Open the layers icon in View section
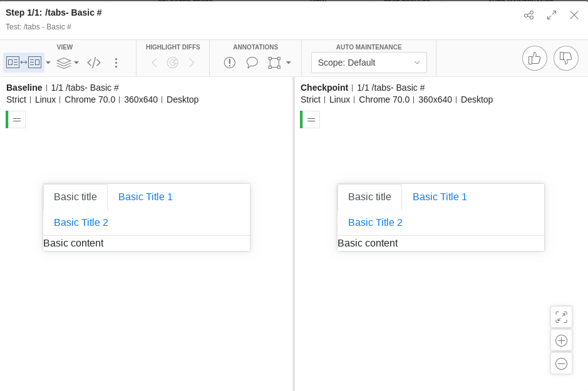The width and height of the screenshot is (588, 391). pos(64,63)
